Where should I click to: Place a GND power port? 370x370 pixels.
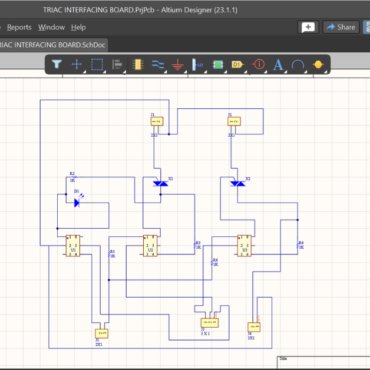click(178, 65)
